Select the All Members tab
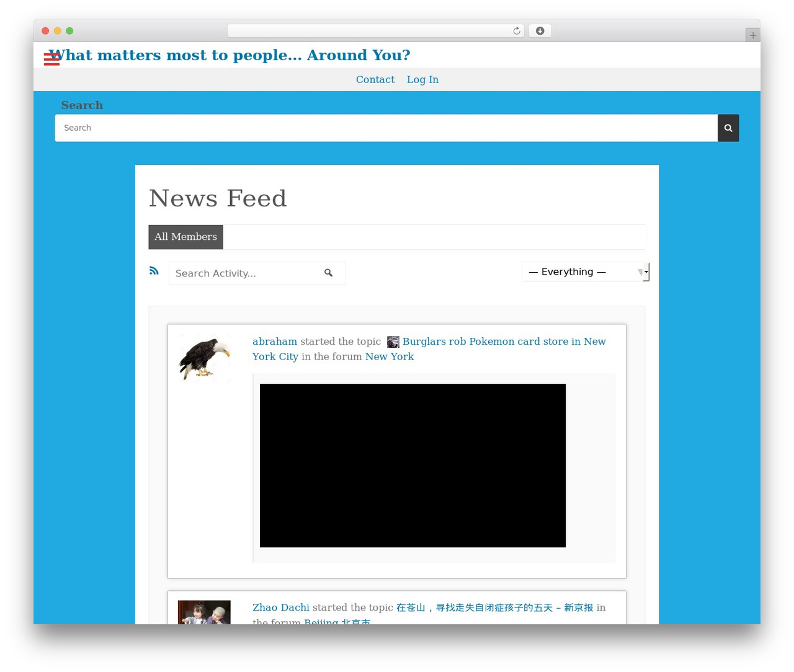This screenshot has width=794, height=672. pos(185,237)
